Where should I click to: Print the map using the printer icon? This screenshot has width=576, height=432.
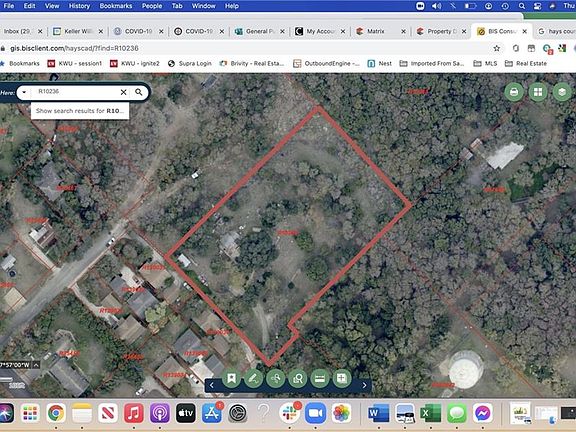(514, 92)
